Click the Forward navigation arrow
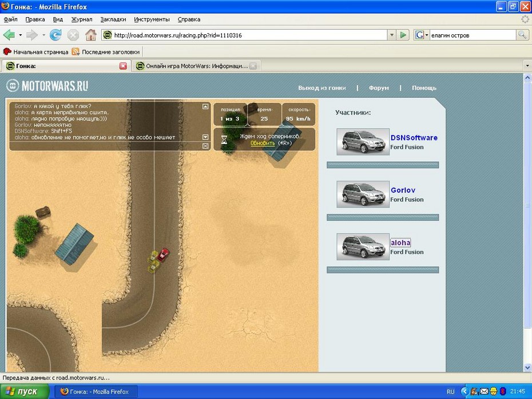The image size is (532, 399). tap(32, 35)
